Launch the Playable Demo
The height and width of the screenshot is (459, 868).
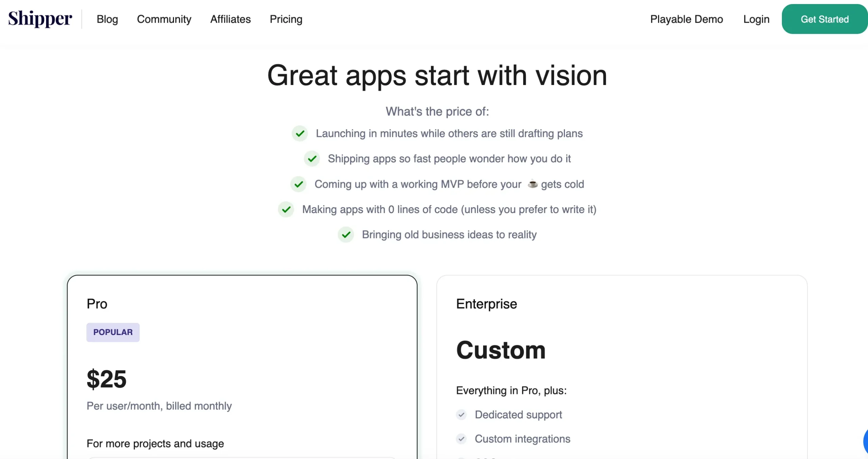point(687,19)
